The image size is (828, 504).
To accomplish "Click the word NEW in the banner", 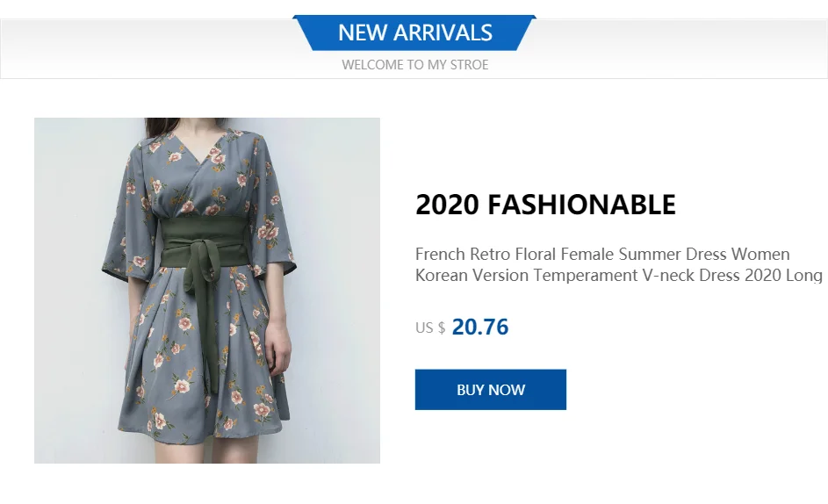I will [x=363, y=33].
